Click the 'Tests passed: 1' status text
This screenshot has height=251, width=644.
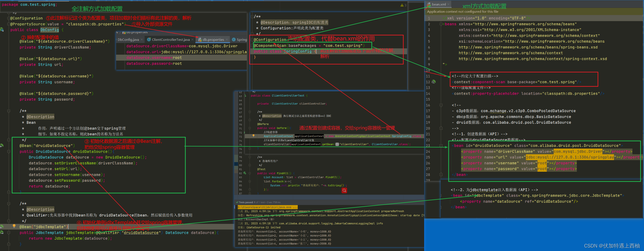pyautogui.click(x=247, y=202)
